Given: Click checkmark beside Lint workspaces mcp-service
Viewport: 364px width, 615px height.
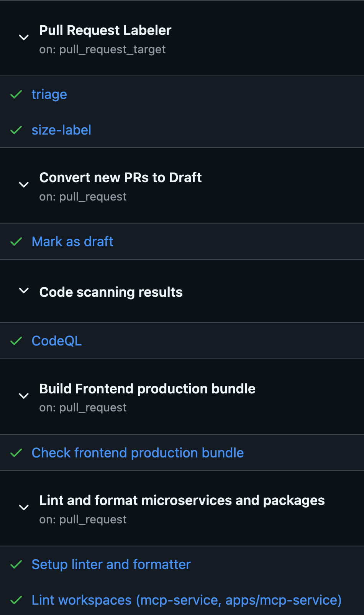Looking at the screenshot, I should coord(16,600).
